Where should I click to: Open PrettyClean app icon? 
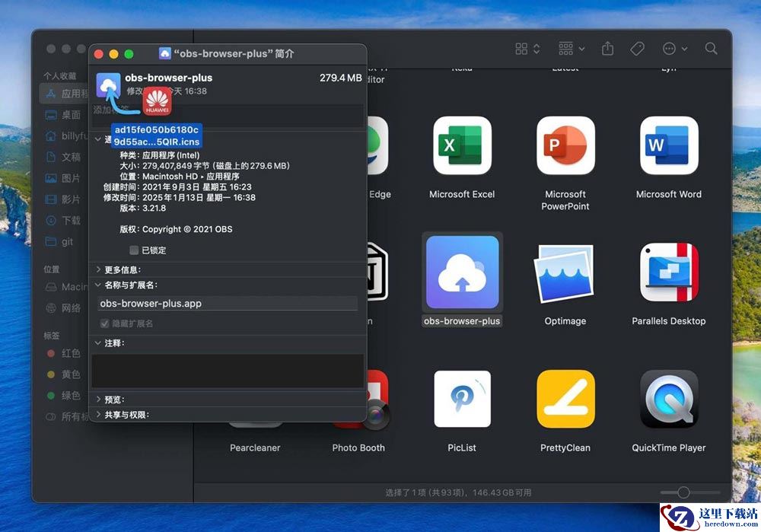point(565,399)
